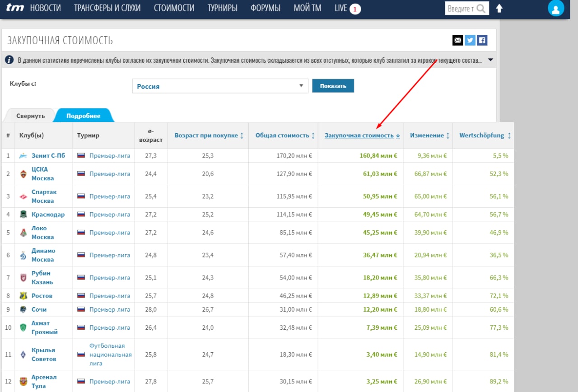Switch to Свернуть tab

(30, 116)
